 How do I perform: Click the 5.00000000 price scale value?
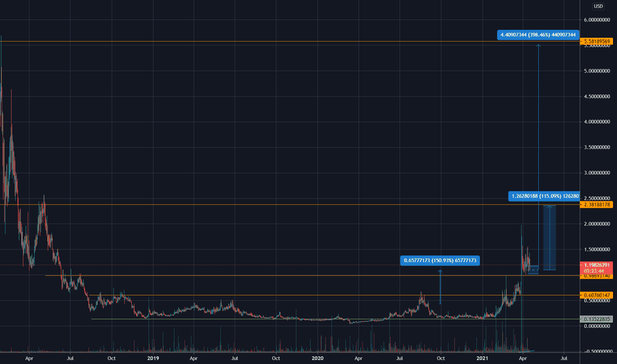tap(597, 71)
